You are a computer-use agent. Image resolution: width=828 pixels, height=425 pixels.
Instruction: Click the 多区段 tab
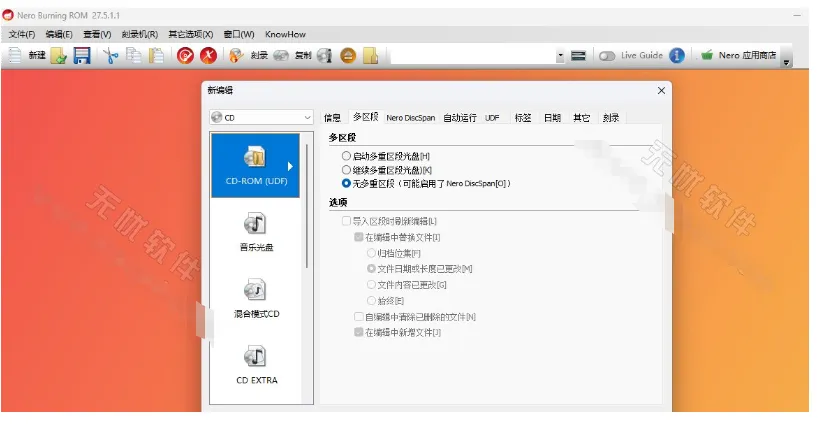(x=365, y=117)
